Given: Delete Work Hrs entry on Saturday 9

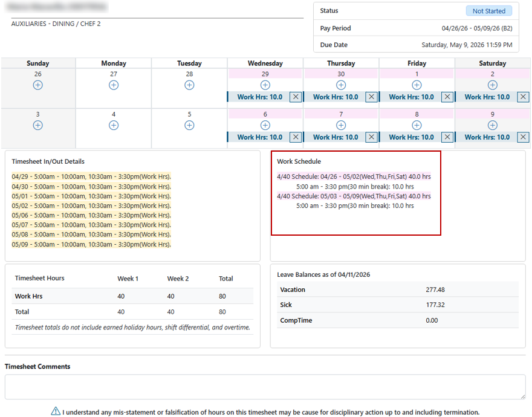Looking at the screenshot, I should (523, 137).
